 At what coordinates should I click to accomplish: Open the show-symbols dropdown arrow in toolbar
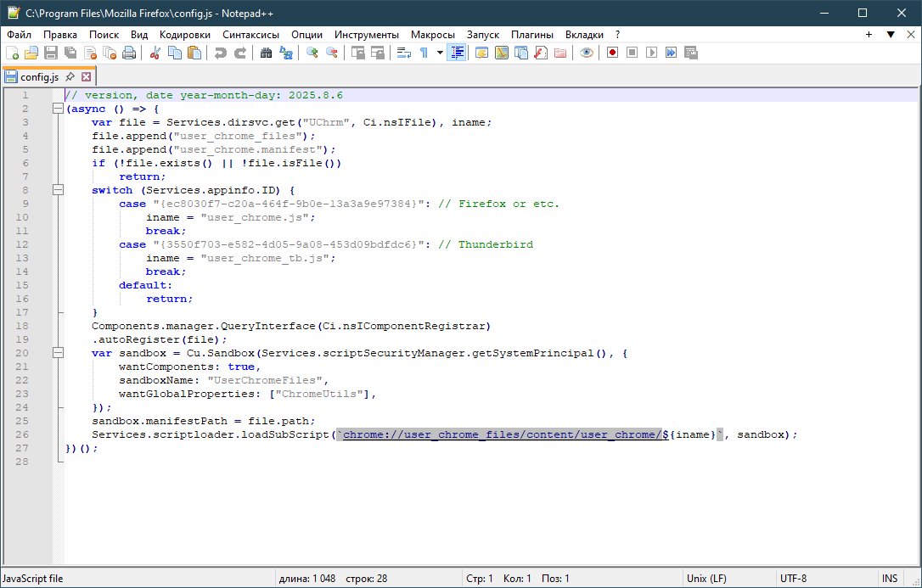point(440,53)
